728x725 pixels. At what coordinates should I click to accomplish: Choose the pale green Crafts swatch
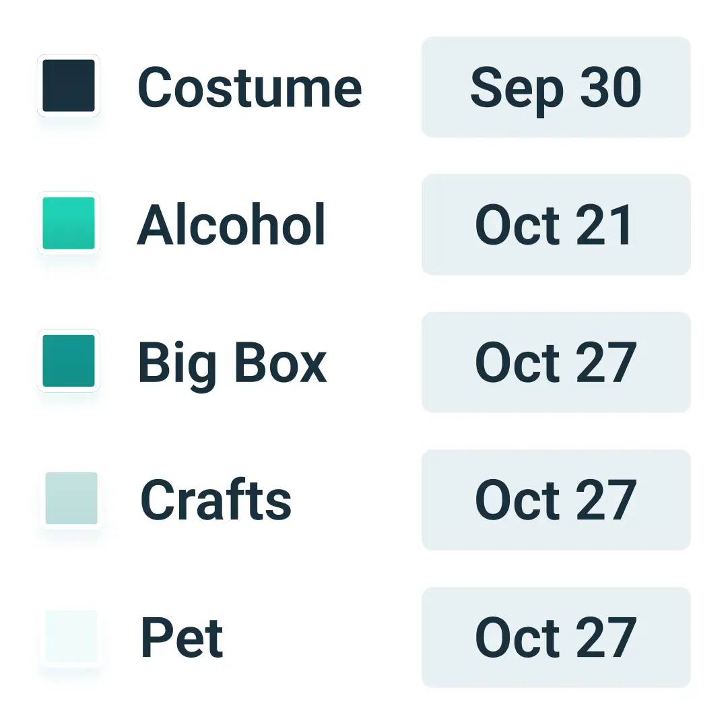pyautogui.click(x=71, y=498)
